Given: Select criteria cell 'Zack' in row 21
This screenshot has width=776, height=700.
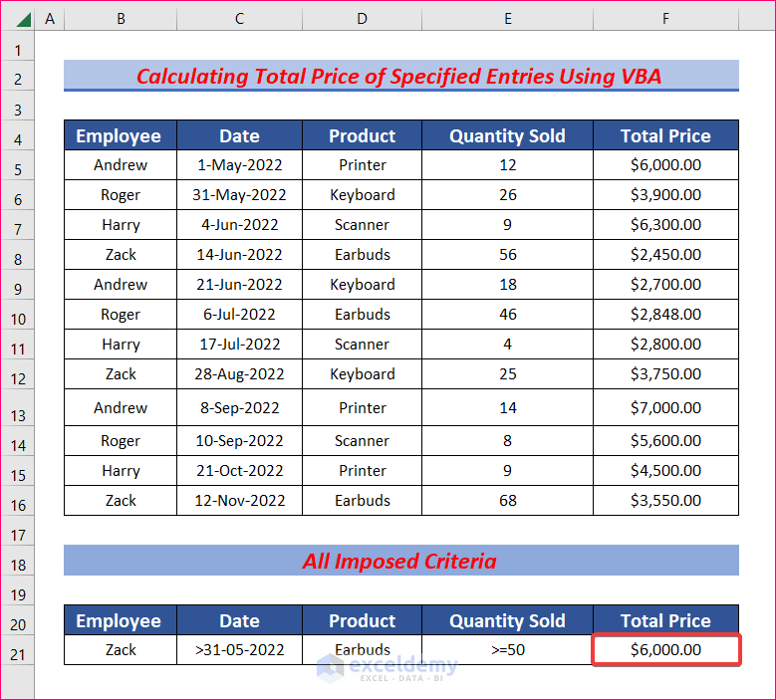Looking at the screenshot, I should tap(121, 649).
